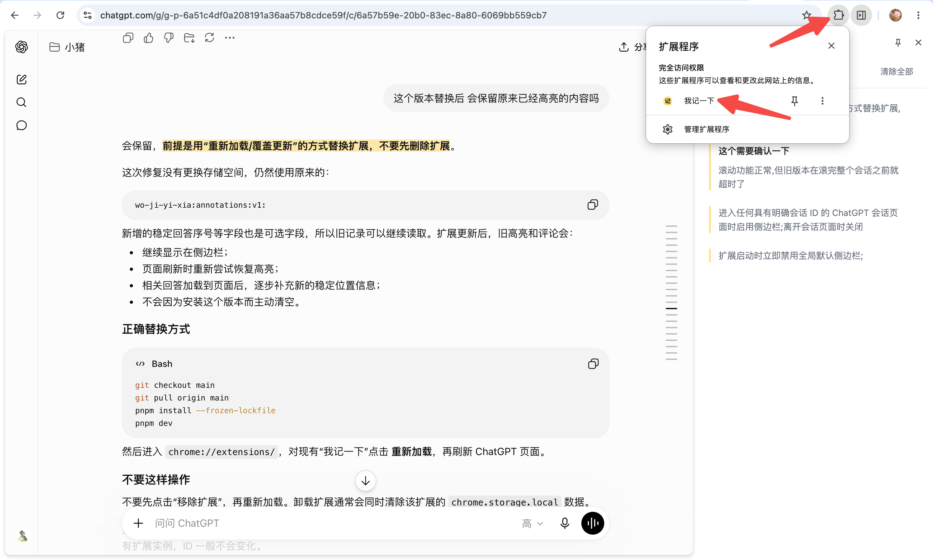Screen dimensions: 933x560
Task: Jump to bottom with down arrow button
Action: coord(366,480)
